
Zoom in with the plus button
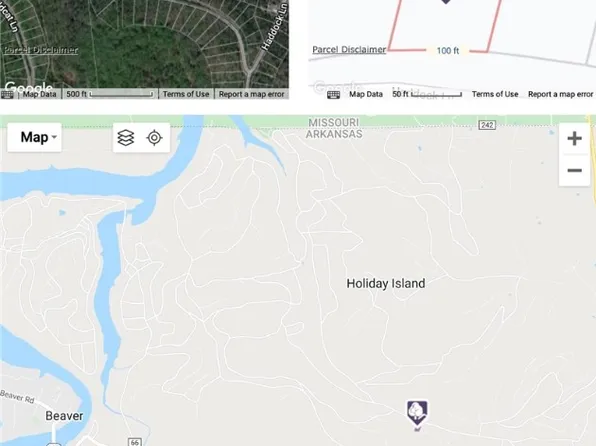pyautogui.click(x=574, y=138)
